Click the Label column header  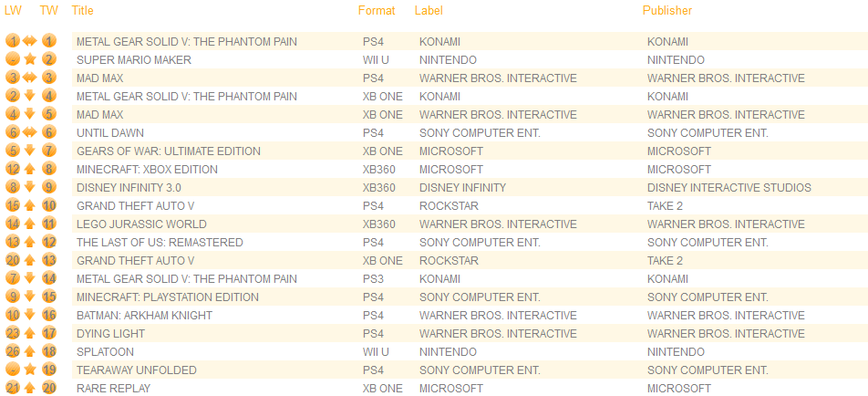point(429,11)
